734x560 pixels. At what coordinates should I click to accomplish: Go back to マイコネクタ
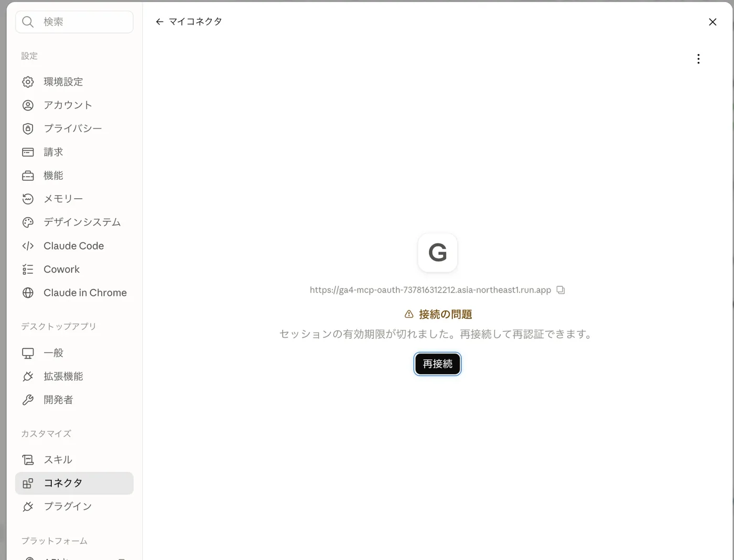[189, 21]
